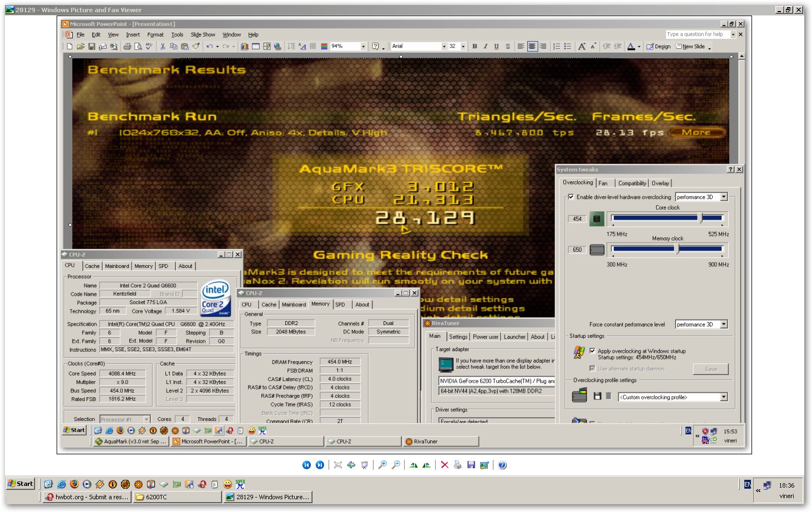Viewport: 812px width, 512px height.
Task: Launch Internet Explorer from quick launch
Action: coord(62,484)
